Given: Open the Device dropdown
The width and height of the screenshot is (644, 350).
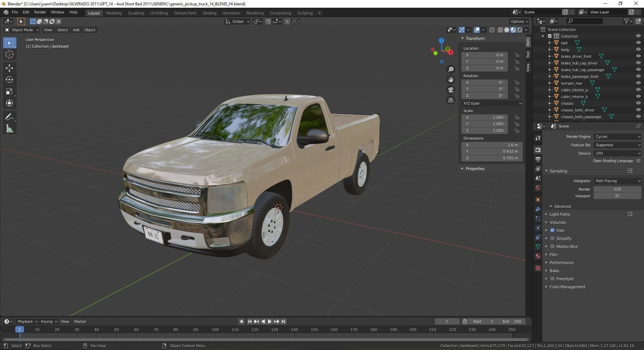Looking at the screenshot, I should tap(617, 153).
